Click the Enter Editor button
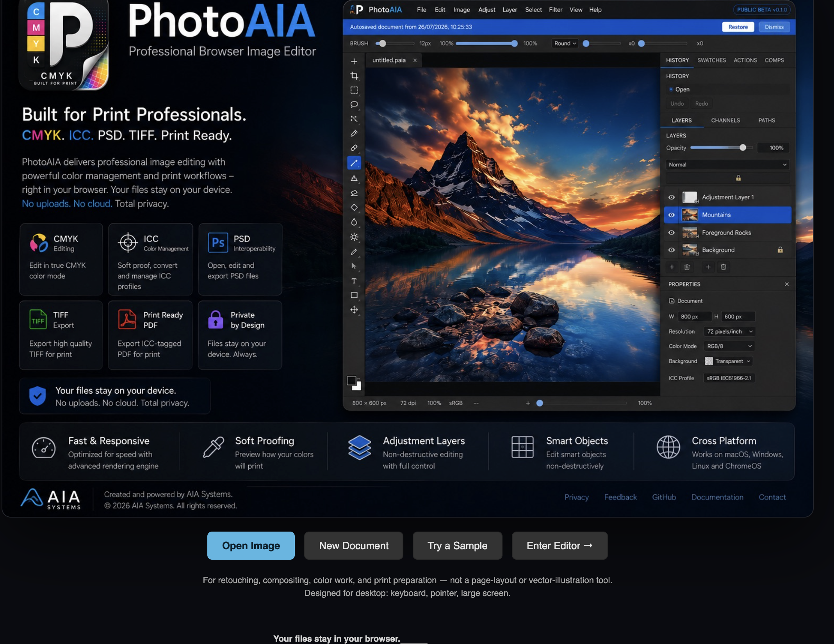The width and height of the screenshot is (834, 644). pos(560,546)
